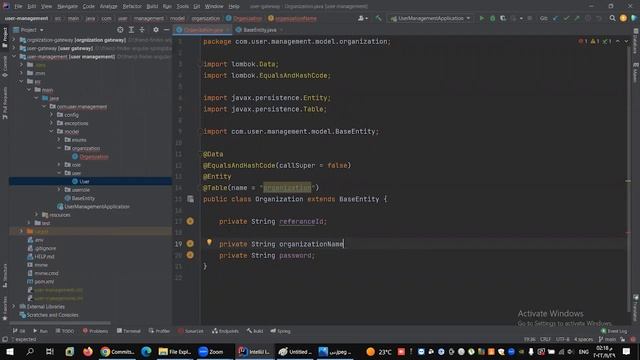The image size is (640, 360).
Task: Click model breadcrumb in navigation bar
Action: (x=177, y=18)
